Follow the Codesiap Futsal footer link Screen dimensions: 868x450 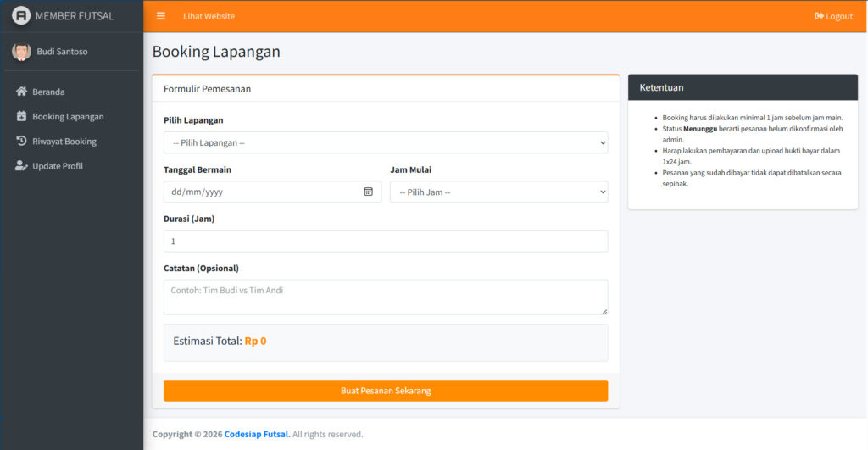pyautogui.click(x=257, y=434)
